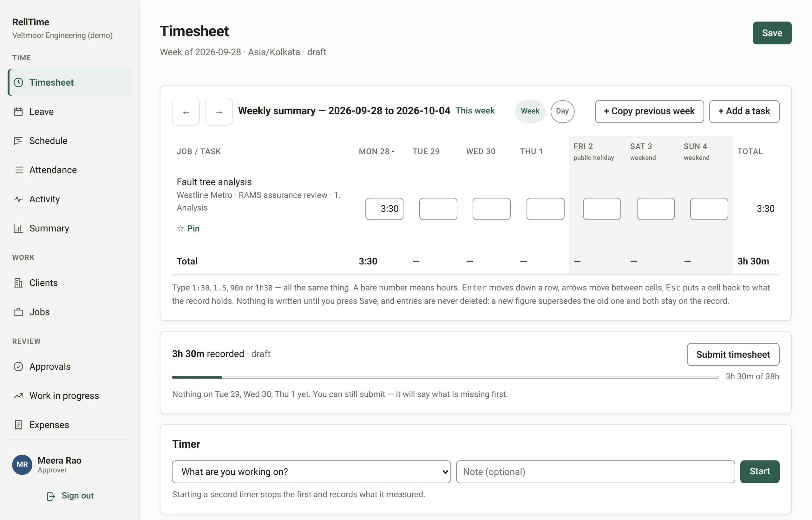
Task: Click the Summary bar chart icon
Action: 18,228
